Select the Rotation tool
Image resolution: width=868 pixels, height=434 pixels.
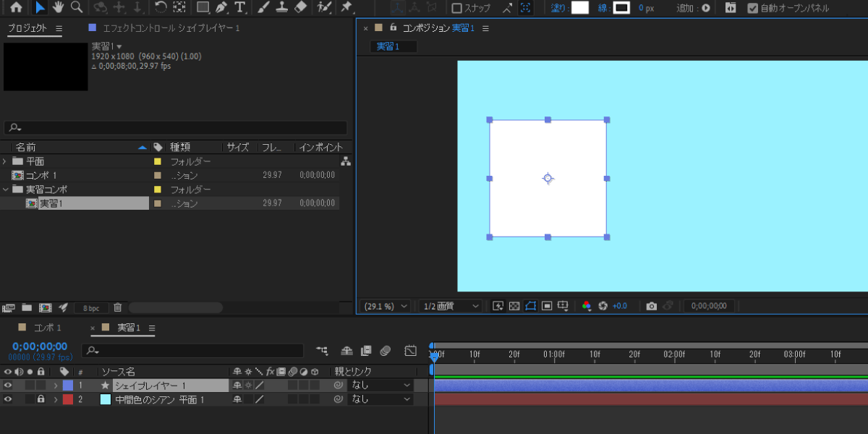161,8
